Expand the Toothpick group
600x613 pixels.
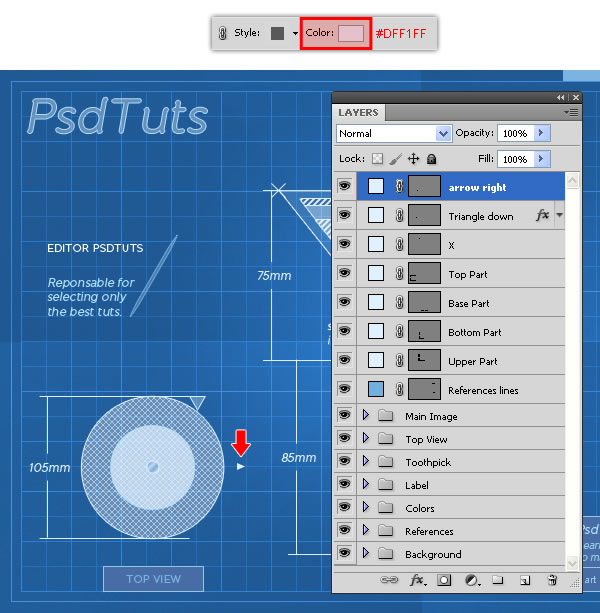[x=366, y=461]
